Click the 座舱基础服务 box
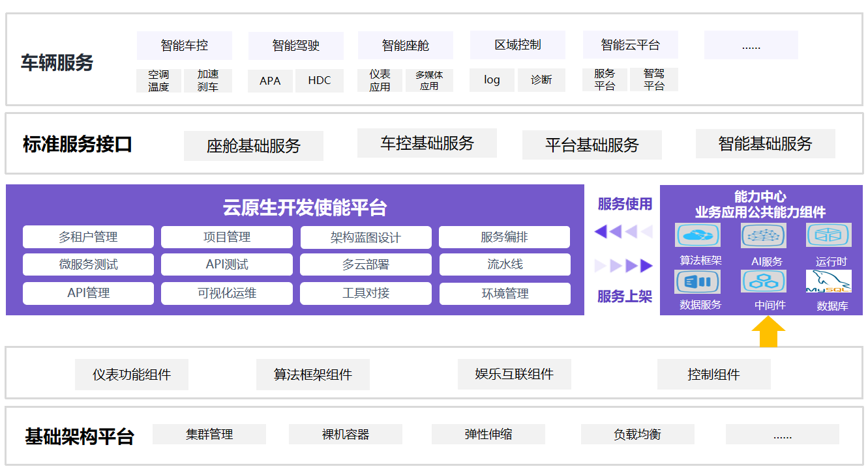Viewport: 868px width, 471px height. click(x=253, y=146)
